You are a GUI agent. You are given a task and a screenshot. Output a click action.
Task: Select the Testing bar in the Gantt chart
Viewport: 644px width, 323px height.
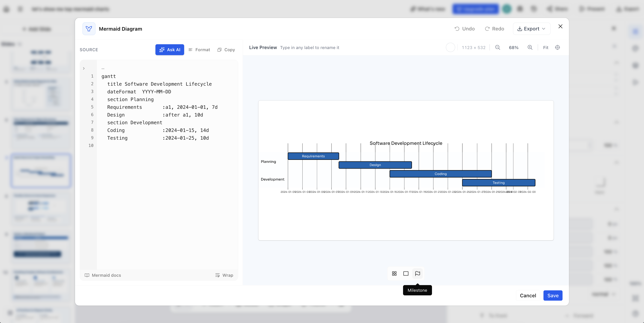click(x=499, y=183)
